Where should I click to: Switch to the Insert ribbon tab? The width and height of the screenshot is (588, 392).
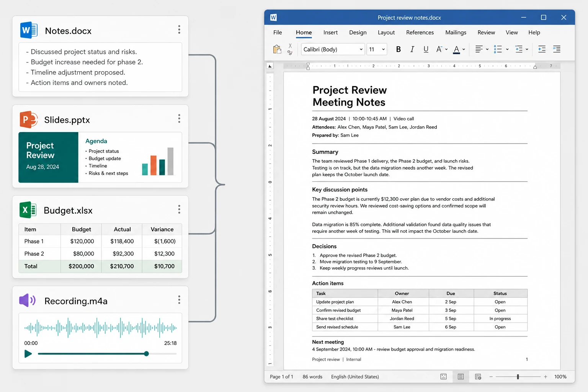330,33
